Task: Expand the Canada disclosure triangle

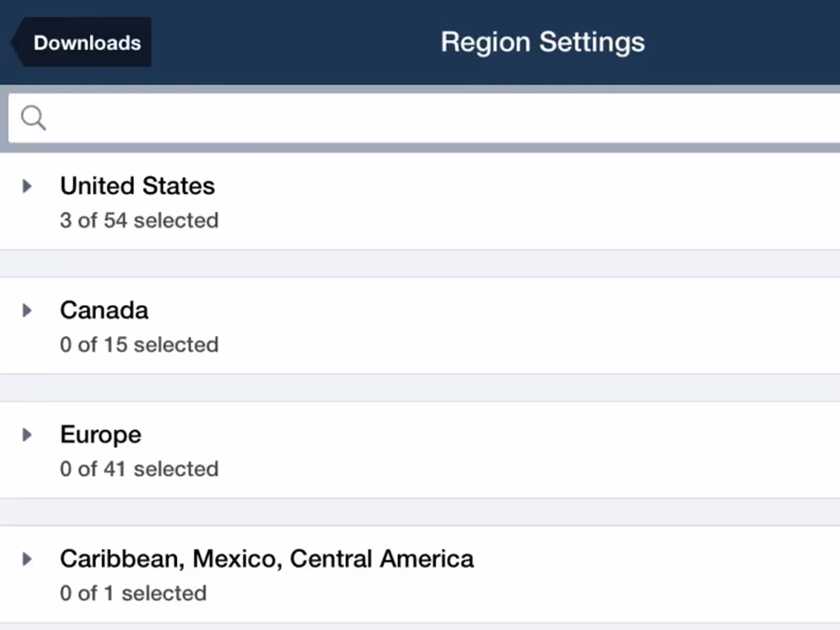Action: point(27,310)
